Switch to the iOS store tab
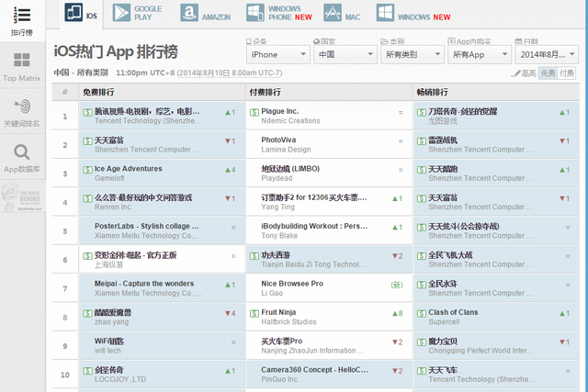 click(x=81, y=13)
